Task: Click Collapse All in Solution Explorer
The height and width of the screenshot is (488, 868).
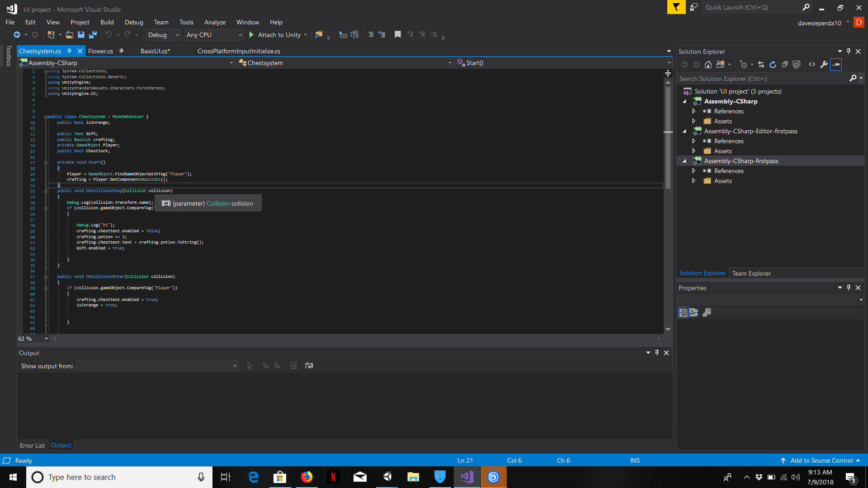Action: tap(784, 65)
